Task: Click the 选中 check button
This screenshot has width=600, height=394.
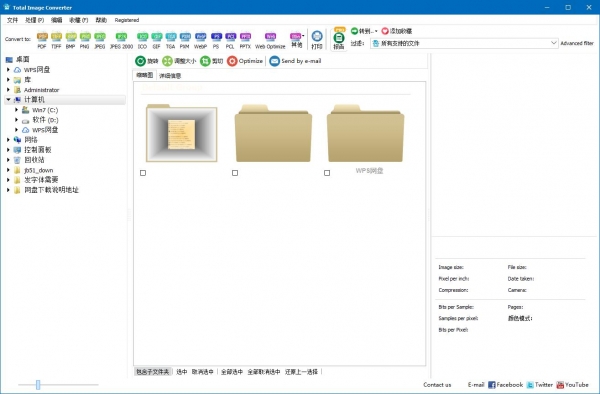Action: (x=181, y=372)
